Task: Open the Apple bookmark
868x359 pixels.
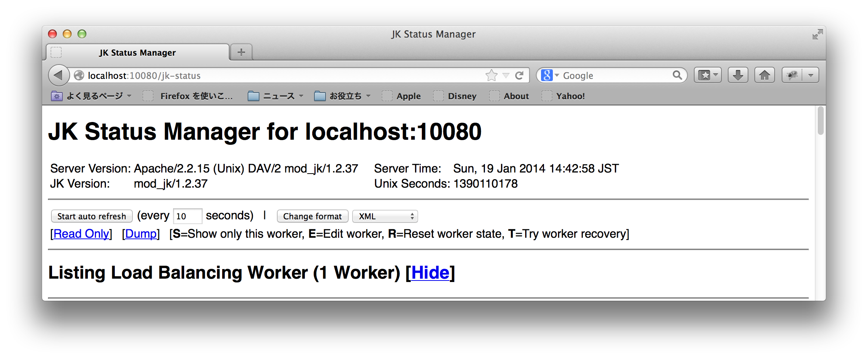Action: [x=402, y=96]
